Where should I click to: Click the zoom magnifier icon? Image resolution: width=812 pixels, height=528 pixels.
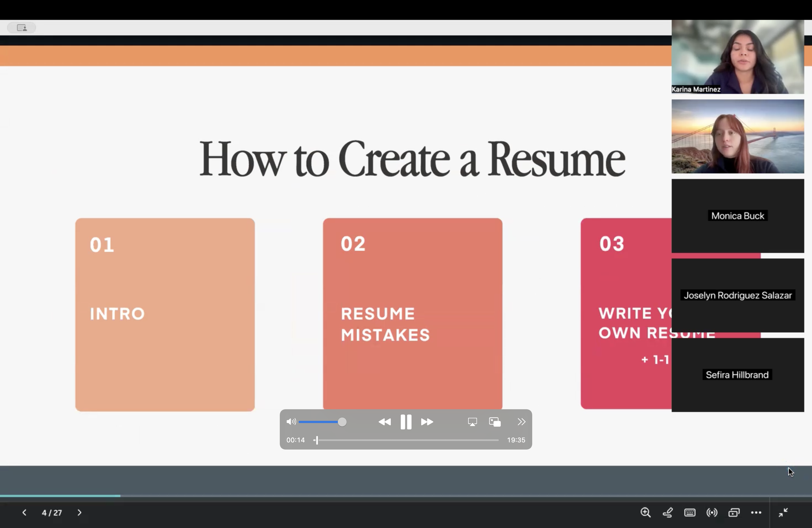pos(645,512)
